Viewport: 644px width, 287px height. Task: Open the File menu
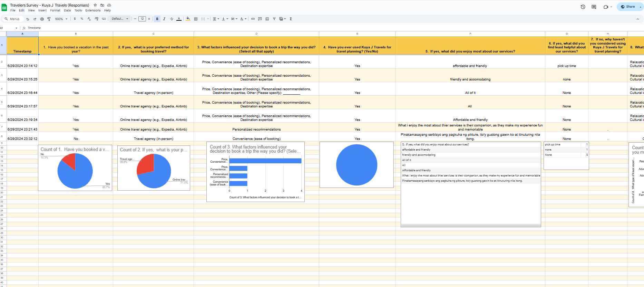[13, 10]
